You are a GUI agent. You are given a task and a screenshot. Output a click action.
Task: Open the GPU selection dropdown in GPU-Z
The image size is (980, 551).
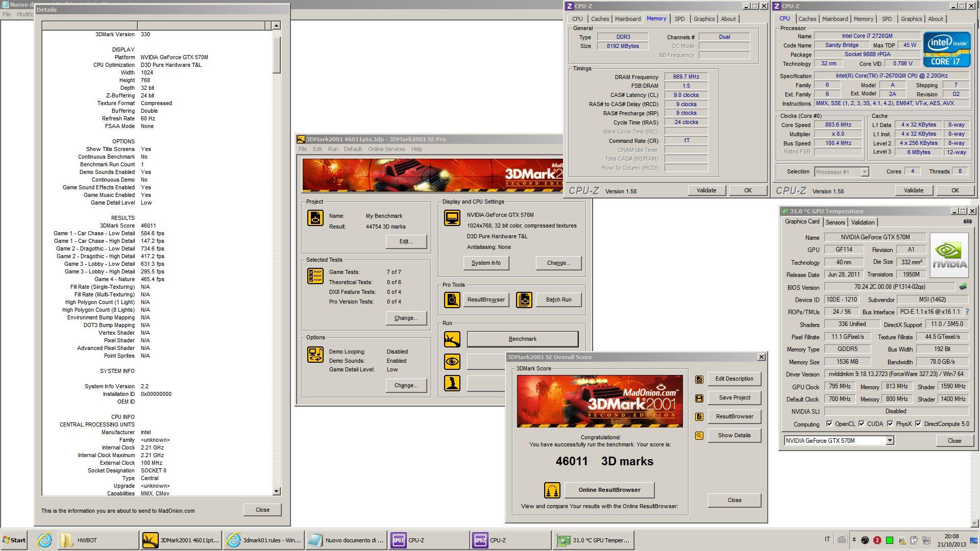tap(890, 441)
